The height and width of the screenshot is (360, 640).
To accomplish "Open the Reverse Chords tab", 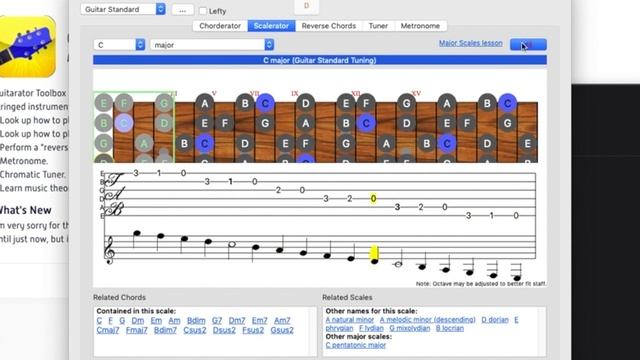I will point(329,26).
